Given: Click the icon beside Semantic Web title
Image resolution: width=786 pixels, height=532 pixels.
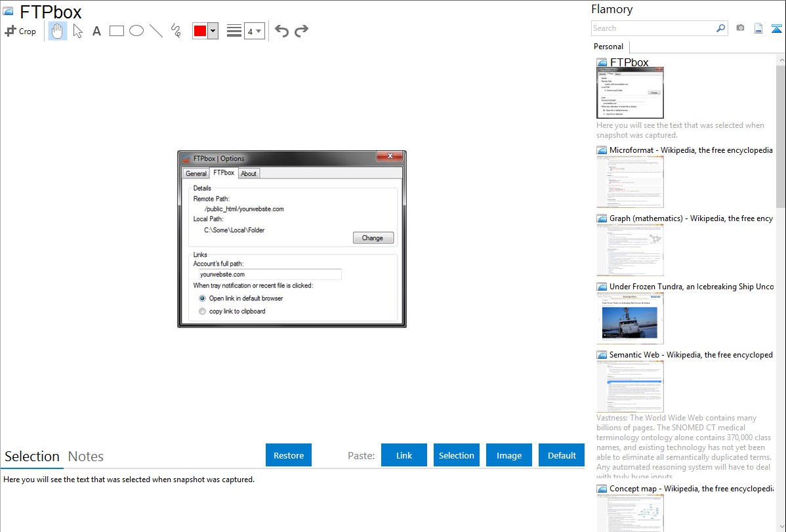Looking at the screenshot, I should pyautogui.click(x=602, y=354).
